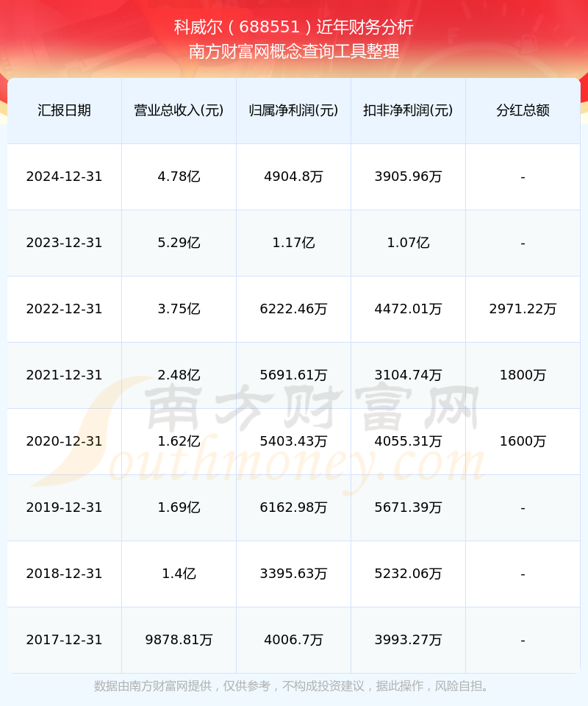
Task: Click the dividend value 1600万
Action: point(523,441)
